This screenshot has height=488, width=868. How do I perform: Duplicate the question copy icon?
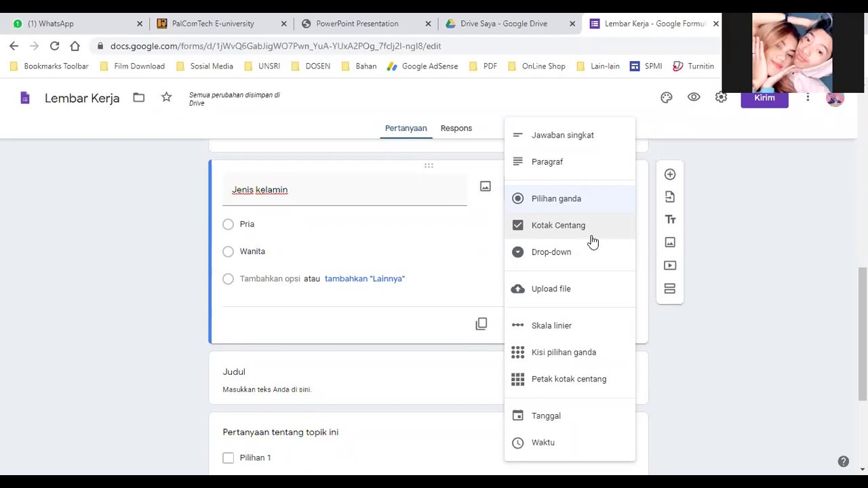pyautogui.click(x=481, y=324)
